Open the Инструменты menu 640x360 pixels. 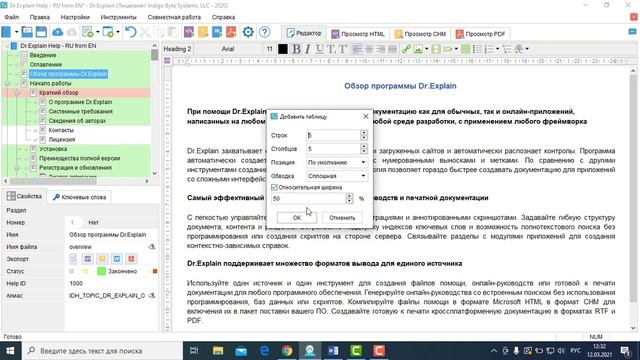click(x=118, y=17)
